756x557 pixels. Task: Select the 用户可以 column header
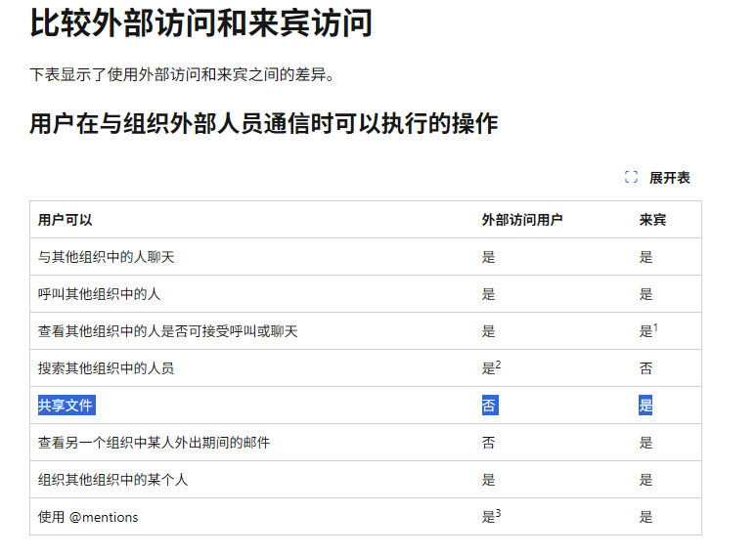[x=66, y=220]
